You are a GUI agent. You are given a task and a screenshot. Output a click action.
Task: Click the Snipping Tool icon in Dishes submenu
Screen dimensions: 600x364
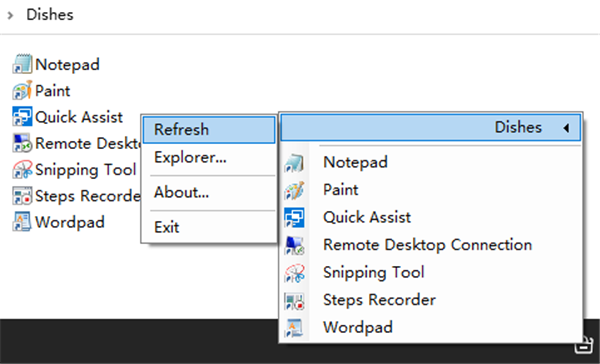(x=294, y=273)
